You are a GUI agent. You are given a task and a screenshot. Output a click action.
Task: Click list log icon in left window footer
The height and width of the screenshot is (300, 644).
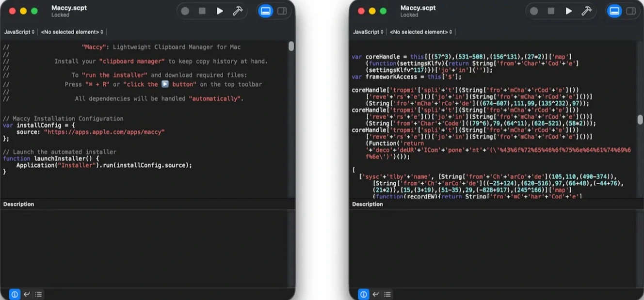click(38, 294)
